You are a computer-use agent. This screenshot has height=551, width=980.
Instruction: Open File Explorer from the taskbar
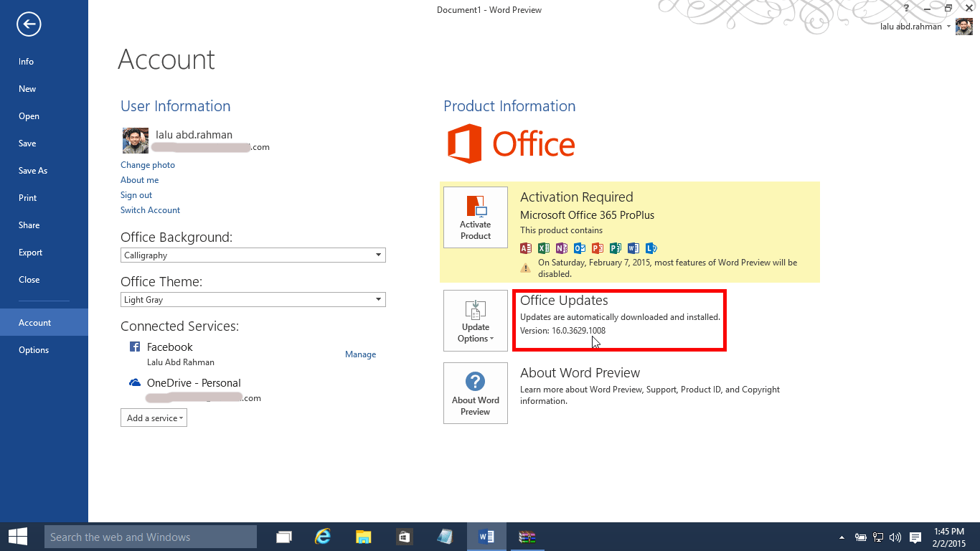[x=364, y=537]
